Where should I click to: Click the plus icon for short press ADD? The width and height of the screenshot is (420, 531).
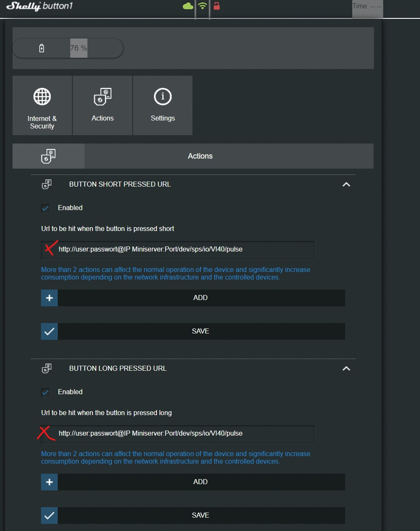click(49, 298)
